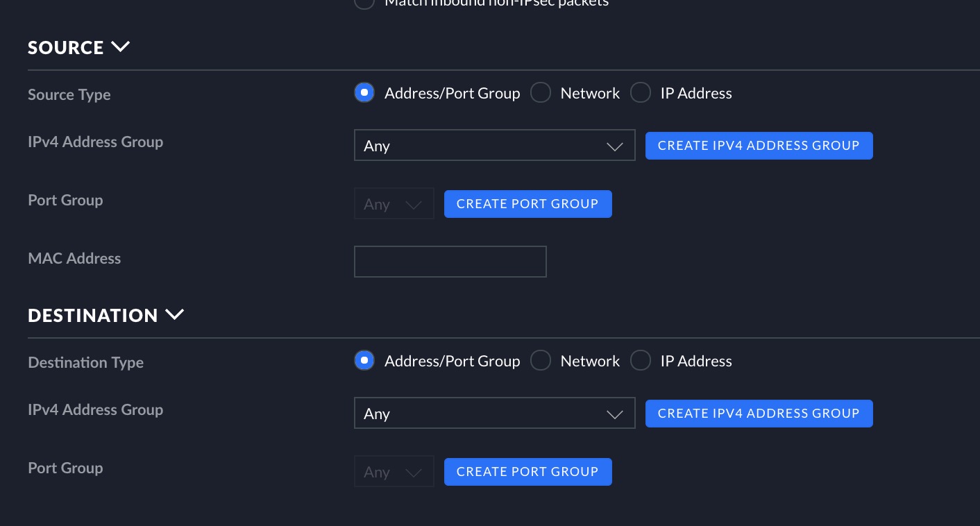Click Create IPv4 Address Group under Source

pos(759,146)
